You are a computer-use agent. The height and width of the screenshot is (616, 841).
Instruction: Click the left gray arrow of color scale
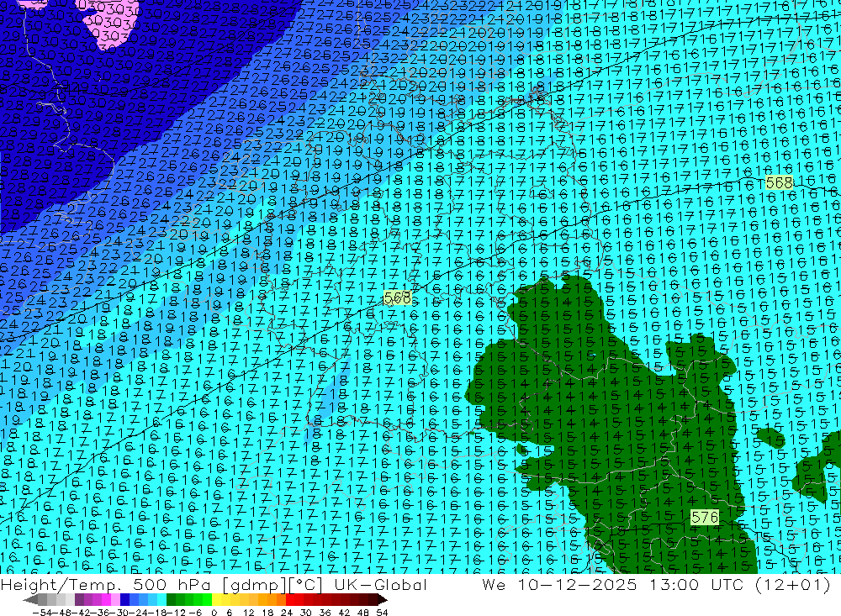(30, 600)
